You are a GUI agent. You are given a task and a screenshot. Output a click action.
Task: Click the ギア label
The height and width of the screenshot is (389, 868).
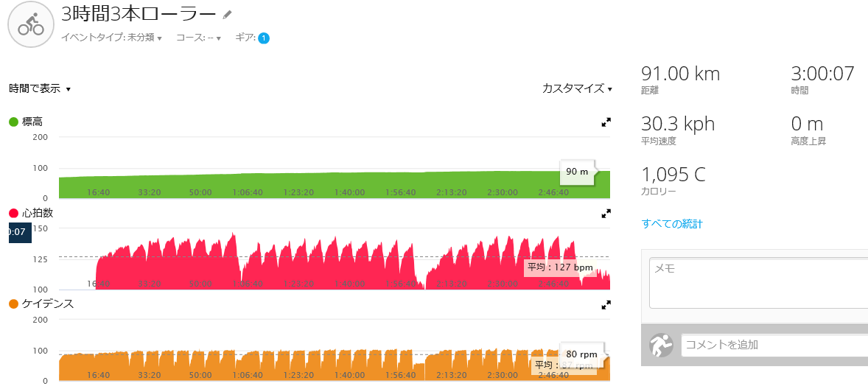click(x=245, y=38)
